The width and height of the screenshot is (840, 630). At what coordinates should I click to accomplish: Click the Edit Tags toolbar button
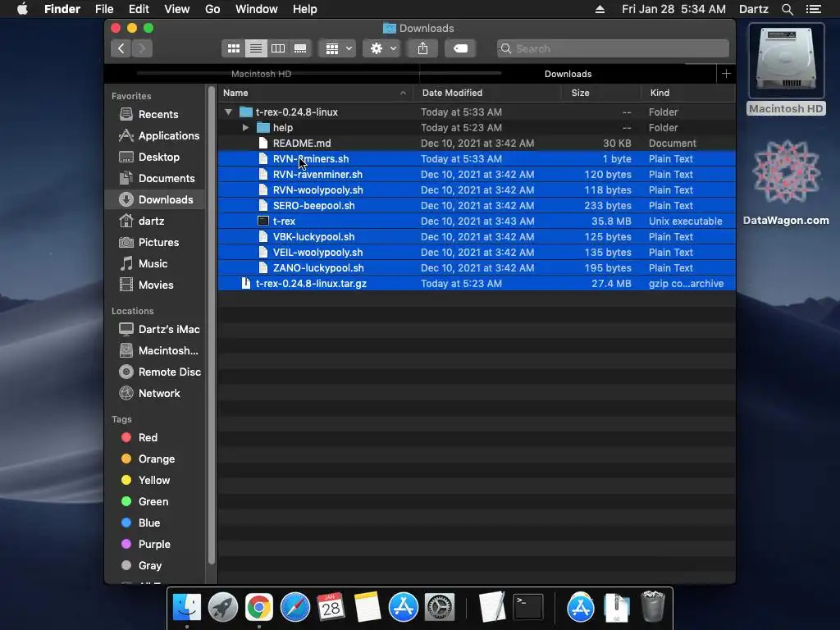point(460,48)
